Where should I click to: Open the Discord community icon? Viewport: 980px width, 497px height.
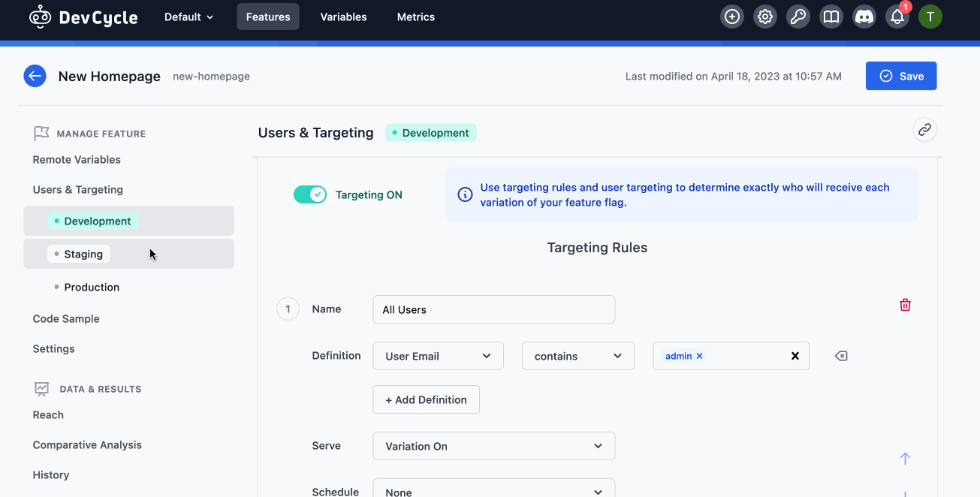864,16
